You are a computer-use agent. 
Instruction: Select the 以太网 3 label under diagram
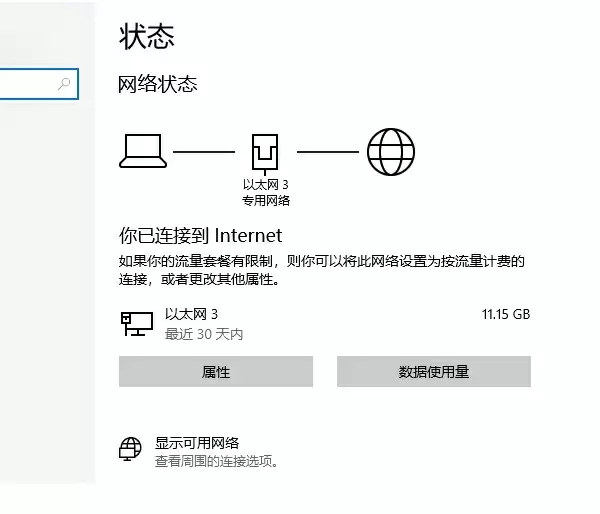(266, 185)
